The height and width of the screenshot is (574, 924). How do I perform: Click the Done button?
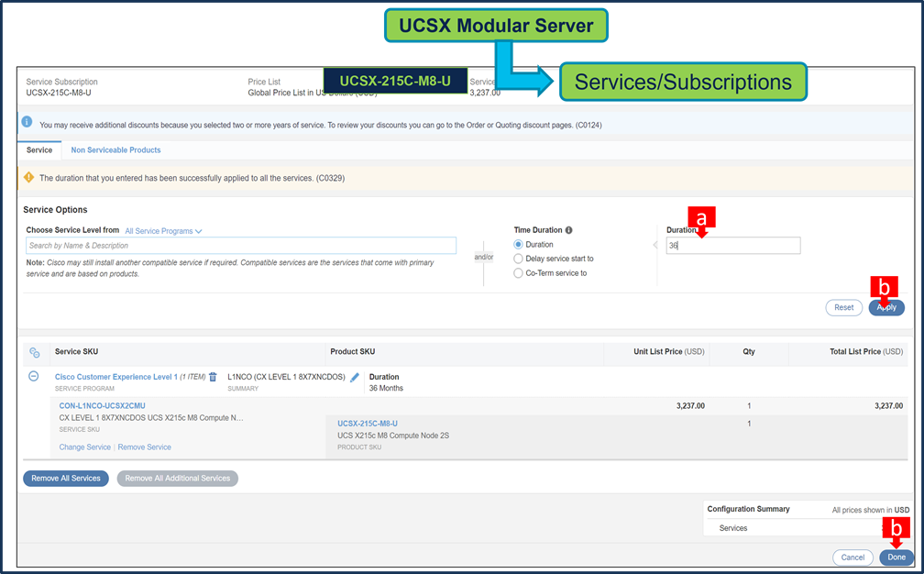[896, 557]
